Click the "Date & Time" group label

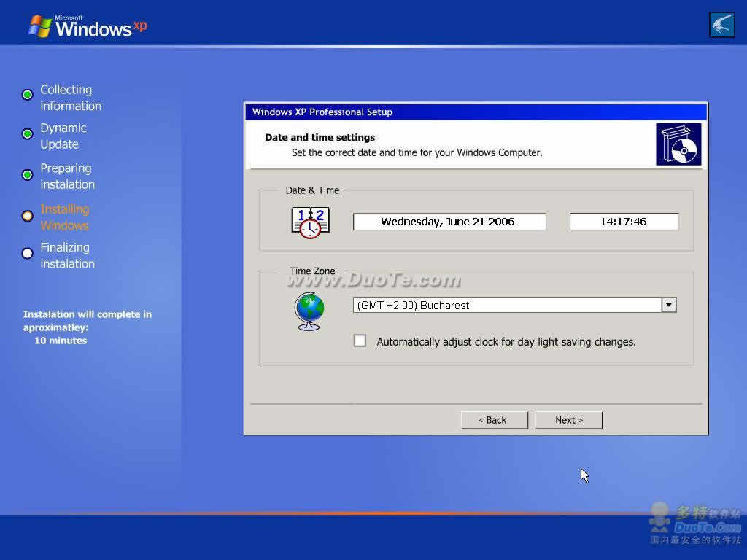(312, 190)
